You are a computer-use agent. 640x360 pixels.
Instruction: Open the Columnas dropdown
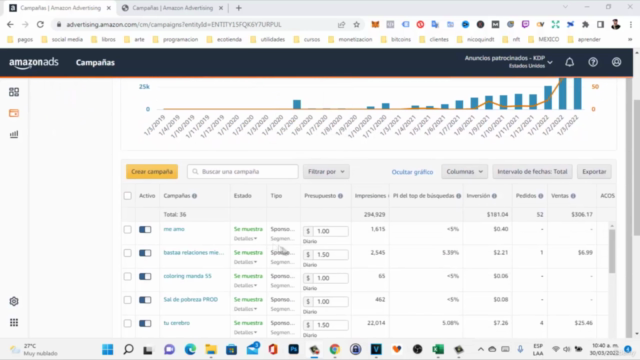(464, 172)
